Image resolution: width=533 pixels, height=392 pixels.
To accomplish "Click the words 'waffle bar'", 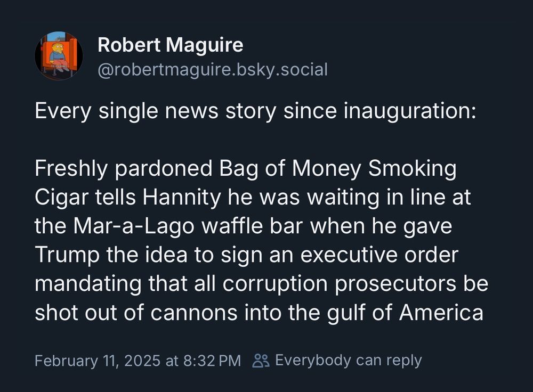I will click(252, 226).
